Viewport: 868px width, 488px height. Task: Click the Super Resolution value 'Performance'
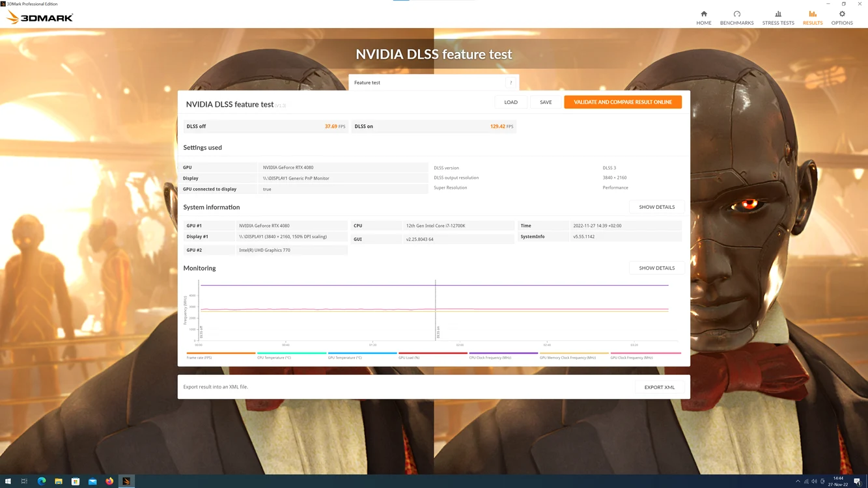coord(615,187)
